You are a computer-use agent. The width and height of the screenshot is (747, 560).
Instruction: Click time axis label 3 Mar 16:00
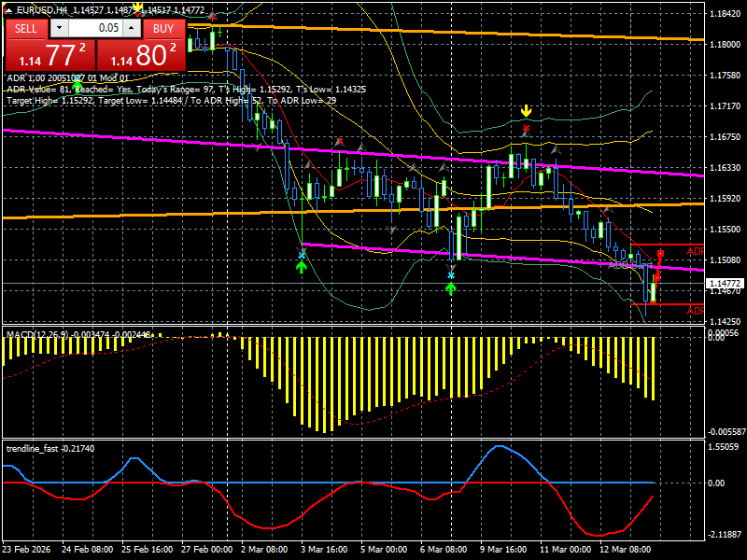[x=324, y=549]
